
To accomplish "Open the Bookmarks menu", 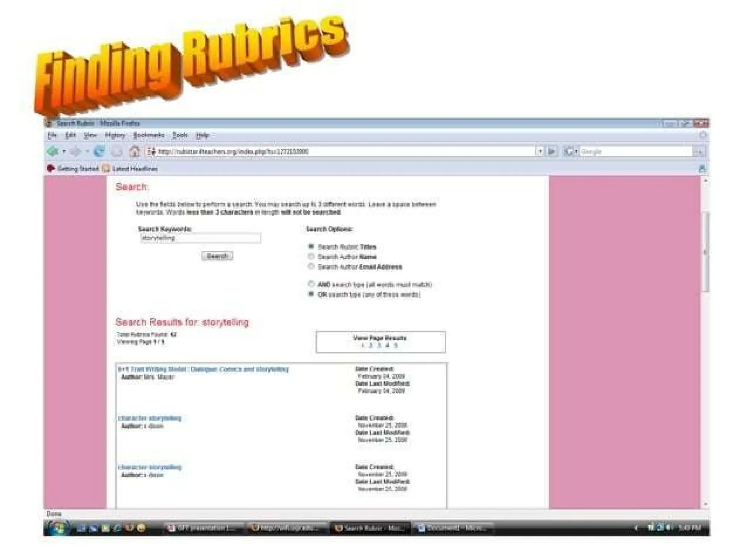I will click(148, 135).
